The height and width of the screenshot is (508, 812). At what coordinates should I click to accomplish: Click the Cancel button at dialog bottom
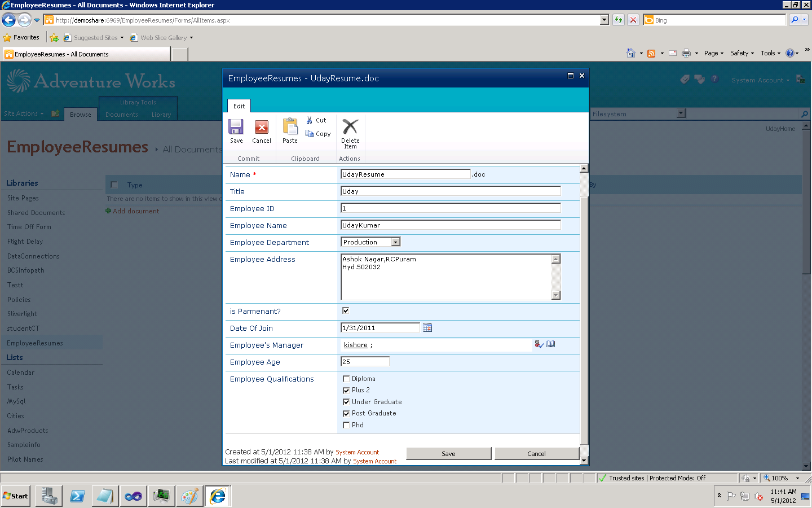pyautogui.click(x=536, y=453)
